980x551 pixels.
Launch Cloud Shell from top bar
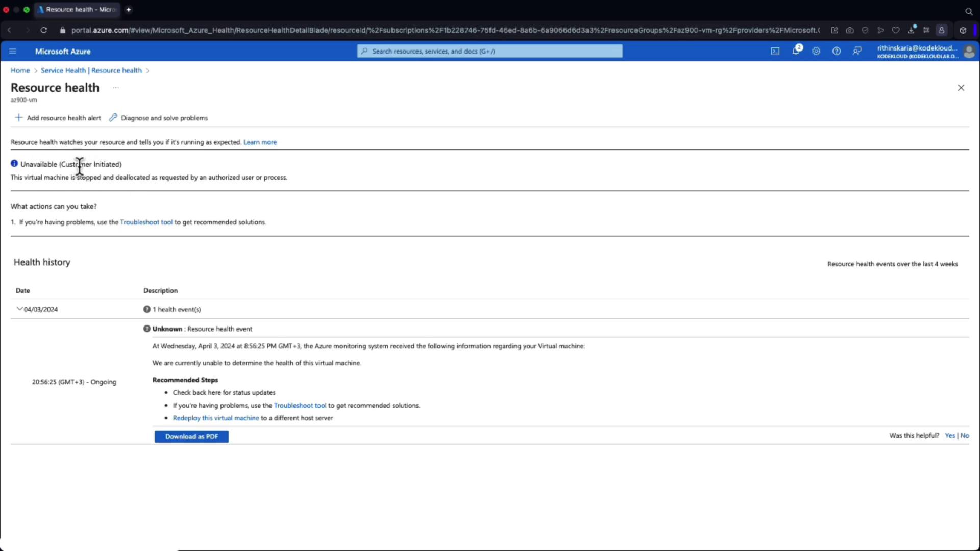[x=775, y=51]
